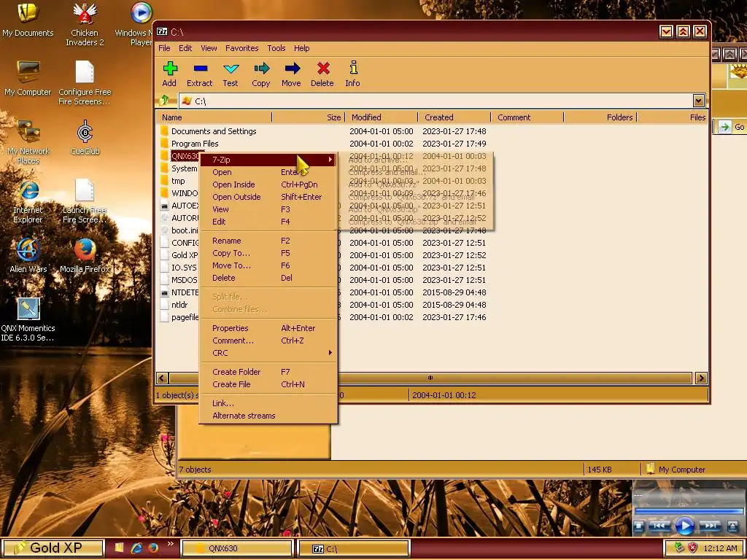Sort by the Name column header
Screen dimensions: 747x560
[214, 117]
